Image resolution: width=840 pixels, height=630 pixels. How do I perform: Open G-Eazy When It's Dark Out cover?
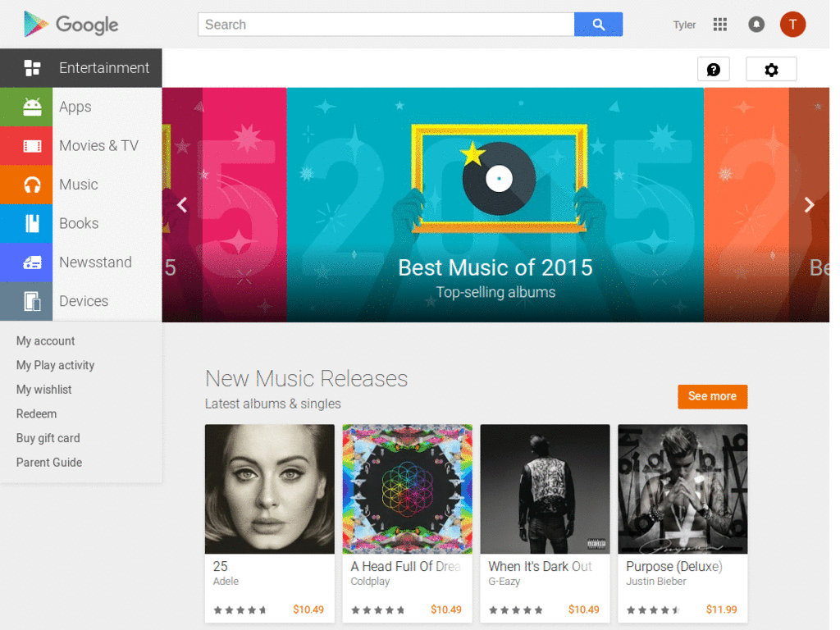545,489
